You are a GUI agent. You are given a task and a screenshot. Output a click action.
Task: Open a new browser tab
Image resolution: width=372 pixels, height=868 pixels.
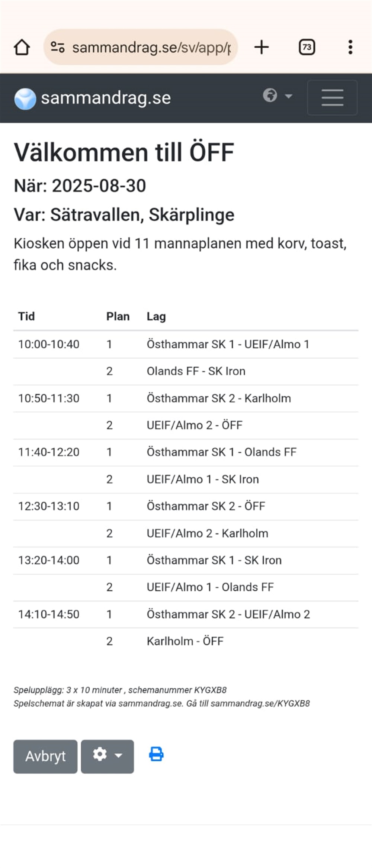tap(262, 47)
